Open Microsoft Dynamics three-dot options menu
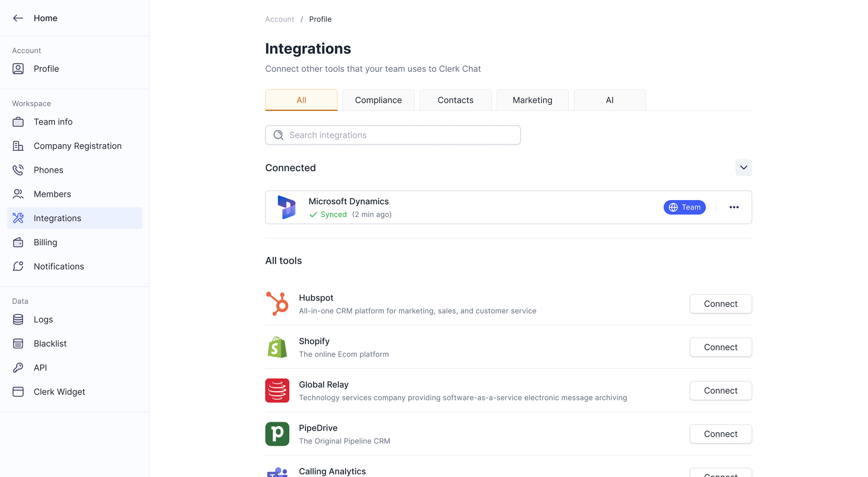The width and height of the screenshot is (868, 477). (734, 207)
